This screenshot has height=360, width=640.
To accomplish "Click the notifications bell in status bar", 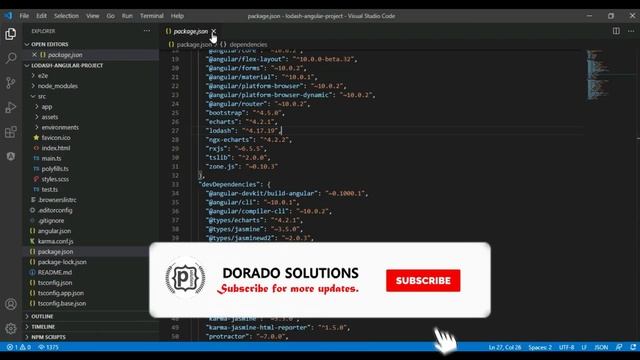I will tap(633, 347).
